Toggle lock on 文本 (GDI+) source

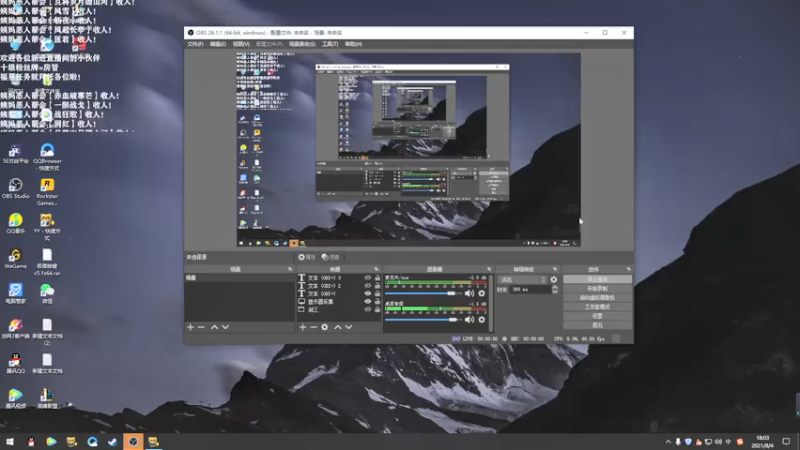click(377, 294)
